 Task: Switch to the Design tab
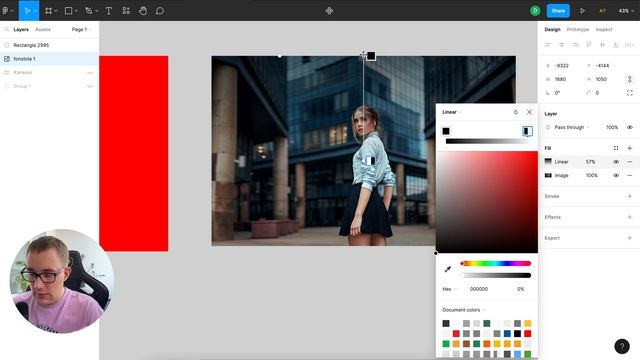coord(552,29)
